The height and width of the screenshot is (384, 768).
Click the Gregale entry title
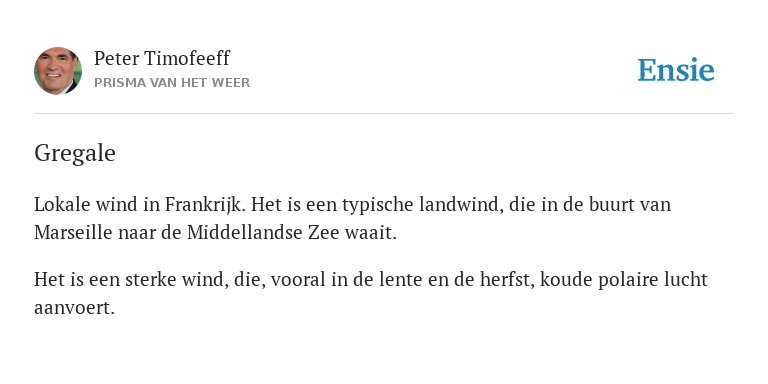[x=75, y=153]
